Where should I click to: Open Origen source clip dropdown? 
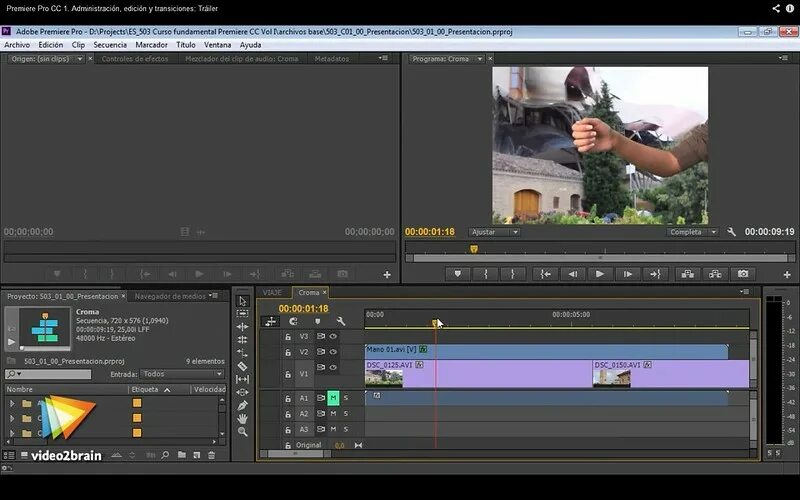80,59
